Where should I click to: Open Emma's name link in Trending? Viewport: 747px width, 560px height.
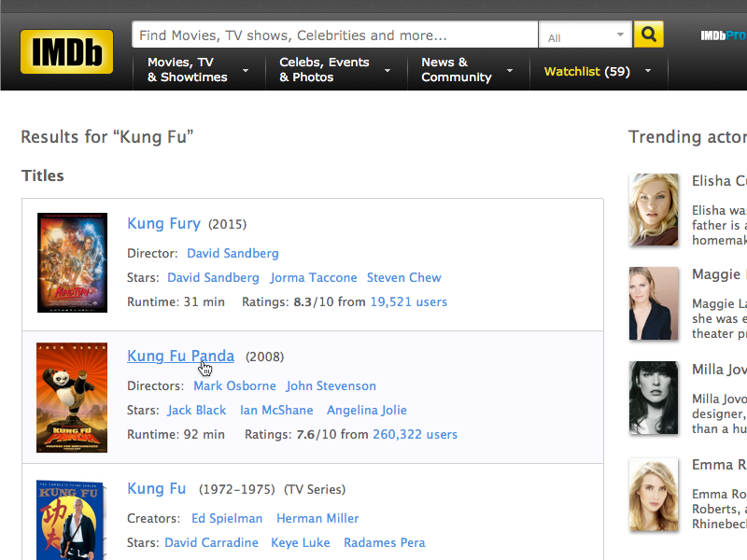[x=719, y=465]
